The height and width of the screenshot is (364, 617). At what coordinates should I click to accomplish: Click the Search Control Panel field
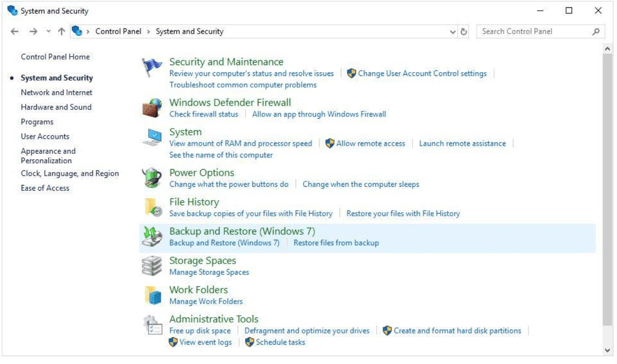pos(534,31)
